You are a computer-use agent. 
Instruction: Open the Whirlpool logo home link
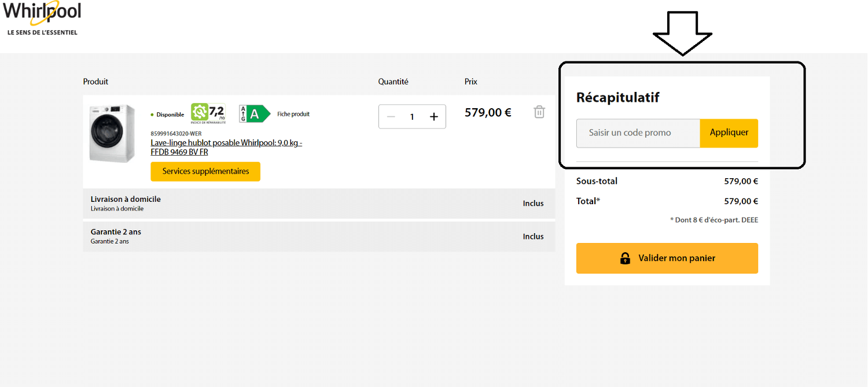[42, 18]
